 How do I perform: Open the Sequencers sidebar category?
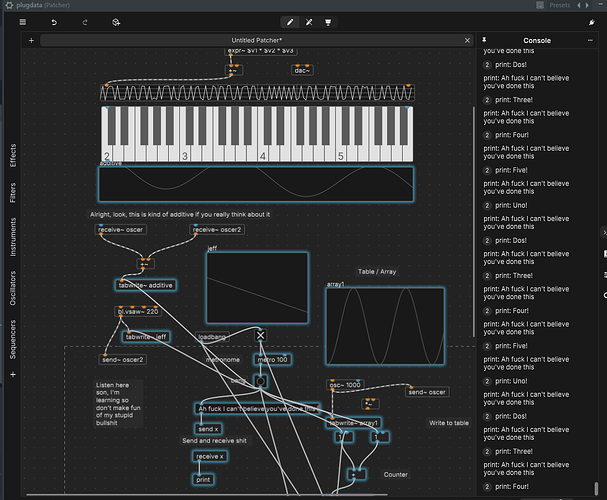(x=13, y=339)
